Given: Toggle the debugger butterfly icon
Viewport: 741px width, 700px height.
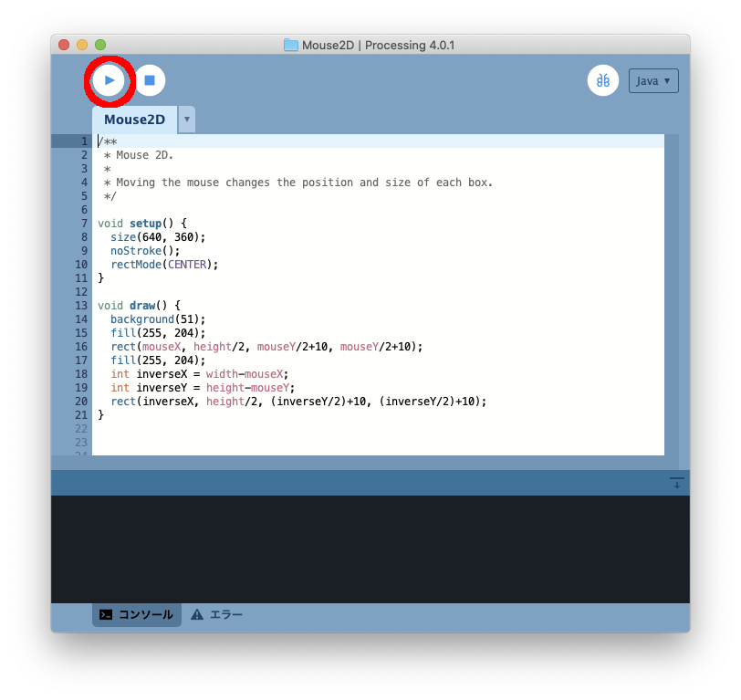Looking at the screenshot, I should coord(602,80).
